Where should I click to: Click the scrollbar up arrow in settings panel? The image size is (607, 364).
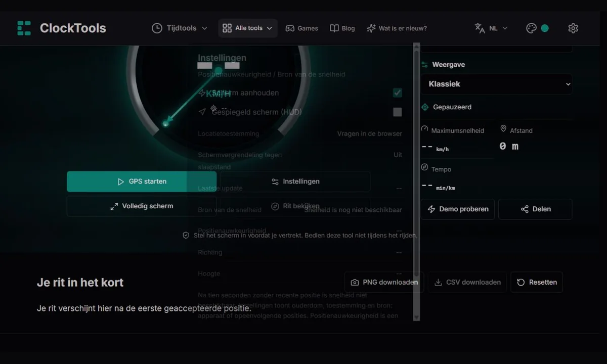416,46
